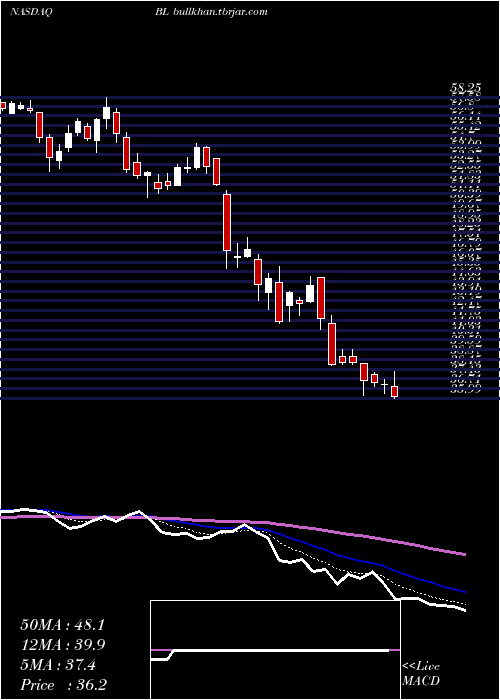500x700 pixels.
Task: Click the NASDAQ exchange label
Action: tap(31, 12)
